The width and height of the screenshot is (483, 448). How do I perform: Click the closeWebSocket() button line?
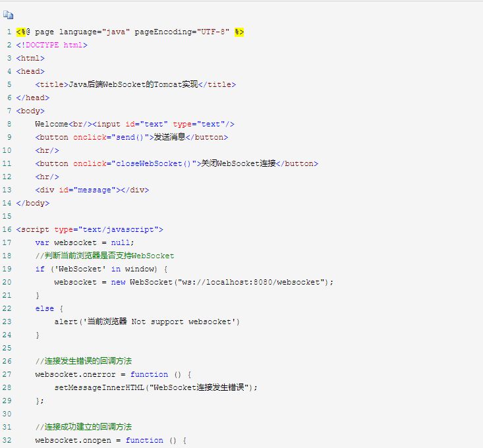[x=177, y=163]
